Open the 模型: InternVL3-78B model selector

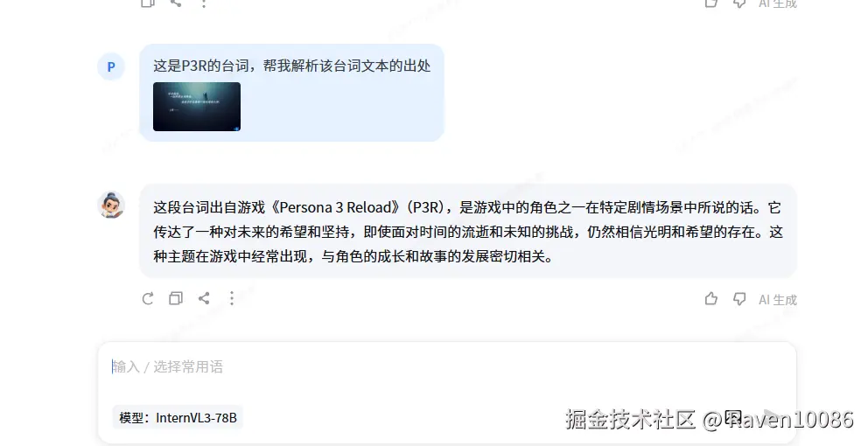pos(178,418)
